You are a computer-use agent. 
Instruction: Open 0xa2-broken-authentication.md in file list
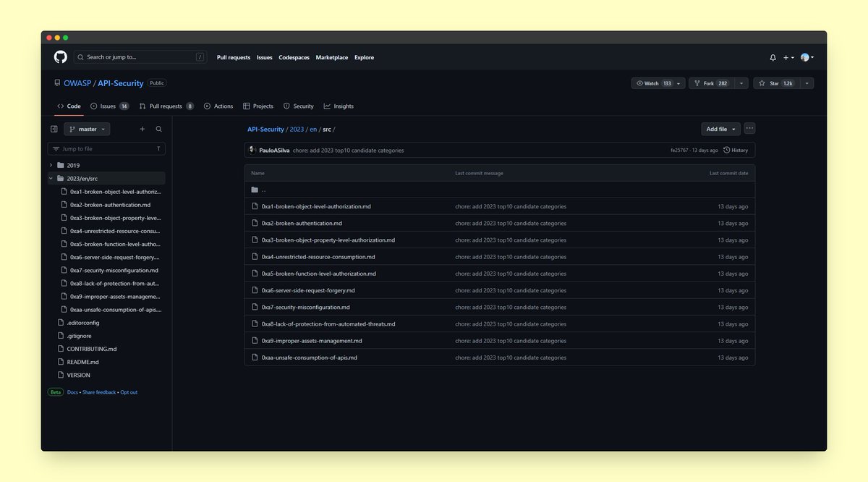302,223
